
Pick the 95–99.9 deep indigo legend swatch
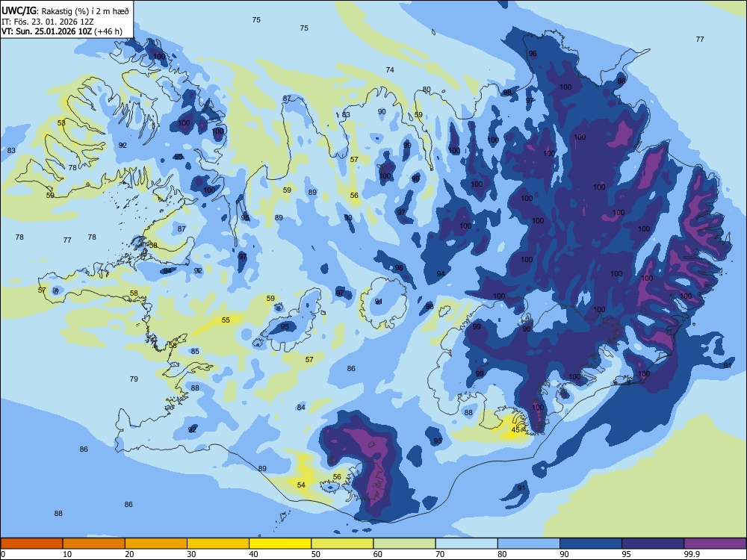click(x=653, y=544)
